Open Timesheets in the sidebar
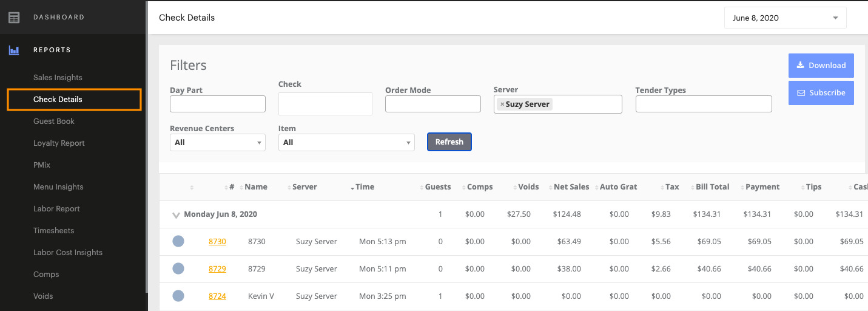868x311 pixels. [x=53, y=231]
